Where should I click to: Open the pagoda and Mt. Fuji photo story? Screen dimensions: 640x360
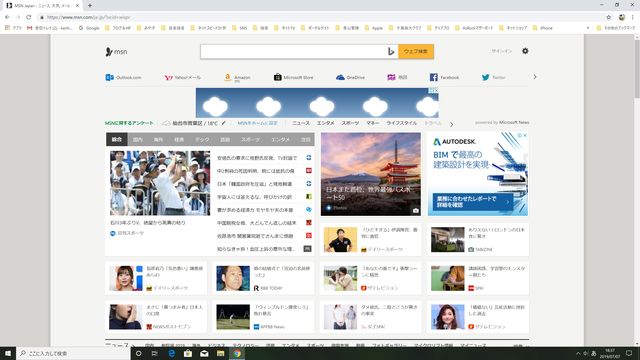coord(371,174)
